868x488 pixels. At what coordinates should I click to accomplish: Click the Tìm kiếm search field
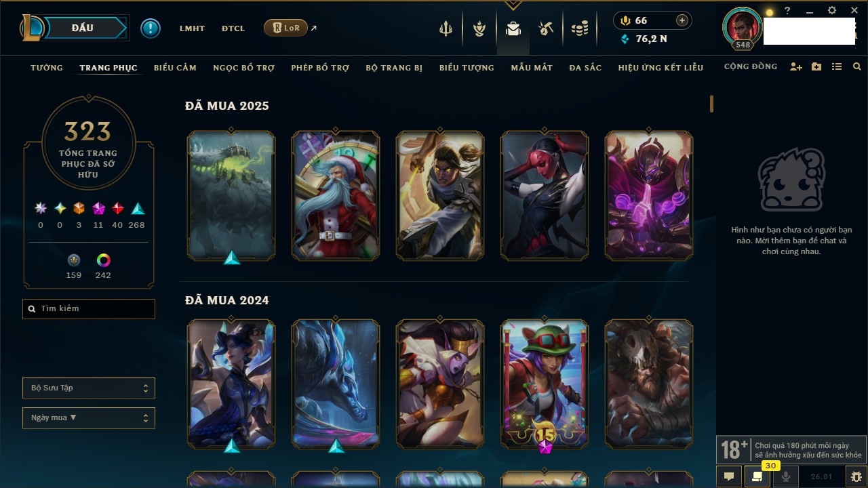(89, 309)
